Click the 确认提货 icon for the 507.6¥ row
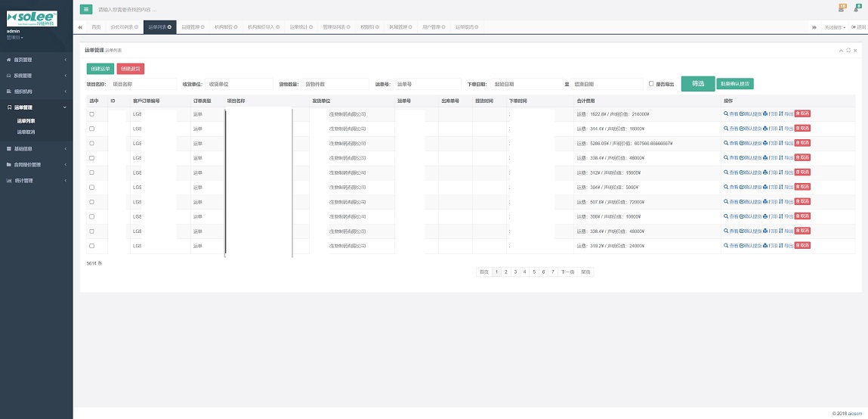868x419 pixels. pyautogui.click(x=742, y=202)
